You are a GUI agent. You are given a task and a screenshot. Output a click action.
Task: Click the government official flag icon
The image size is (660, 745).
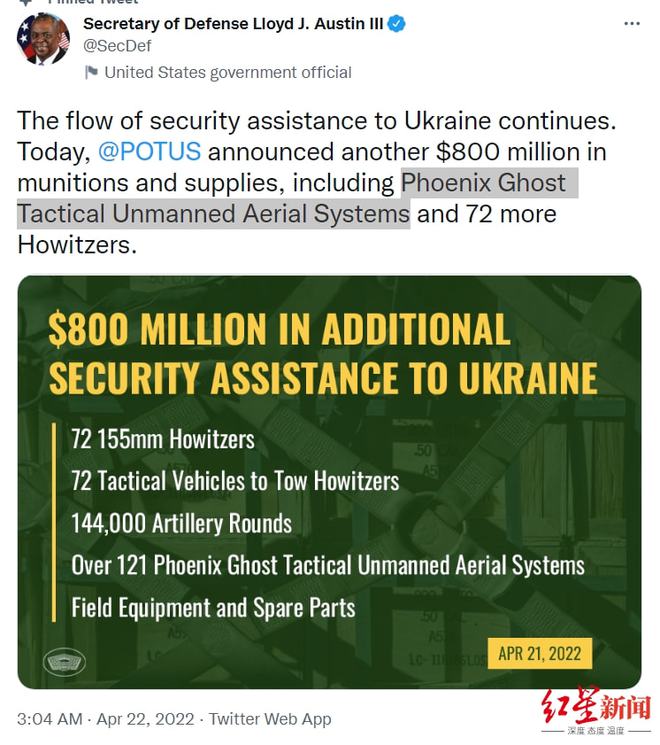point(91,72)
